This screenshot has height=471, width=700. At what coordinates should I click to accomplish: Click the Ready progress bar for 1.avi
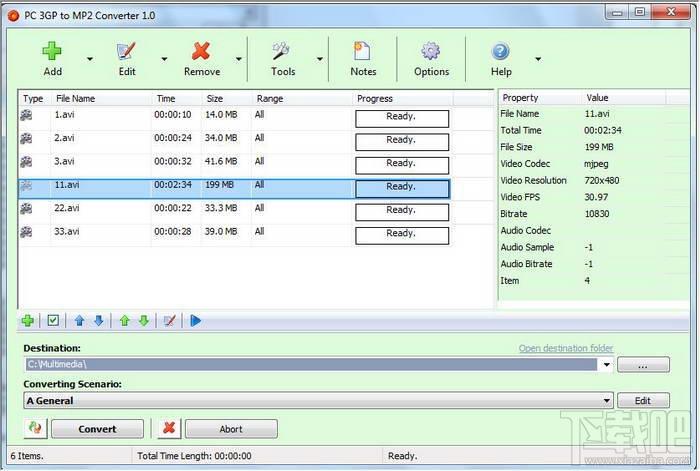[x=402, y=118]
